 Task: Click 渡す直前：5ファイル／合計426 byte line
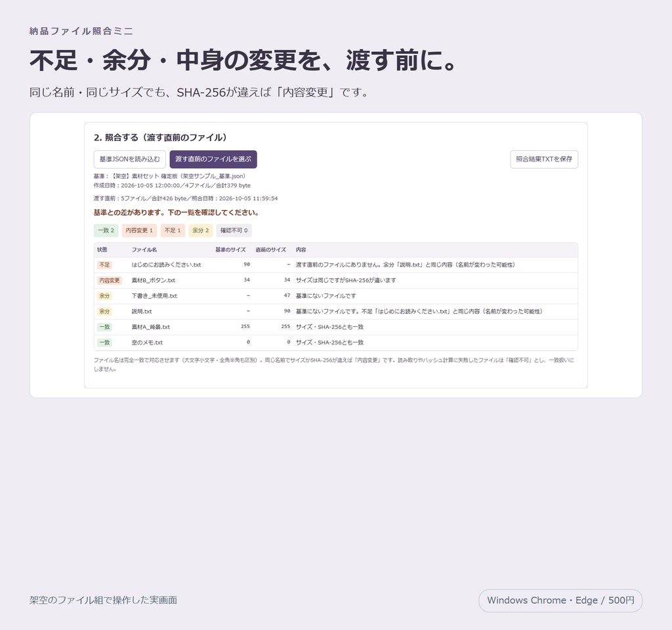pyautogui.click(x=186, y=198)
